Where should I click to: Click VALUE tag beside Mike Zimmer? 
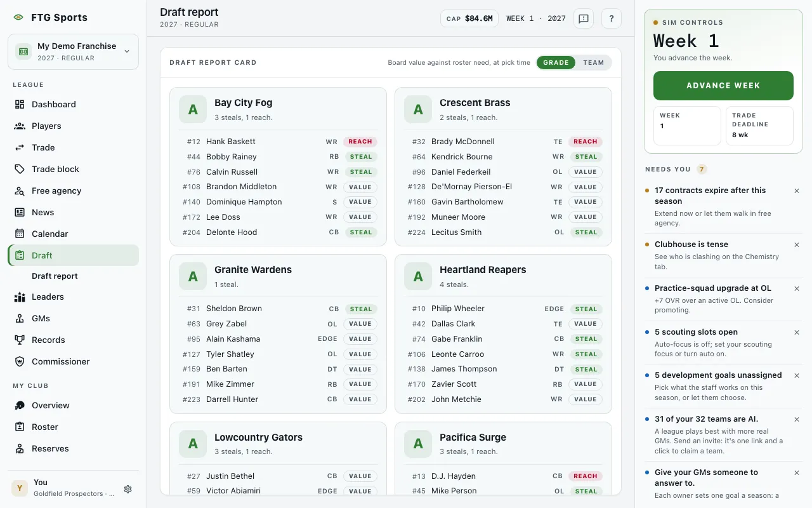[360, 384]
